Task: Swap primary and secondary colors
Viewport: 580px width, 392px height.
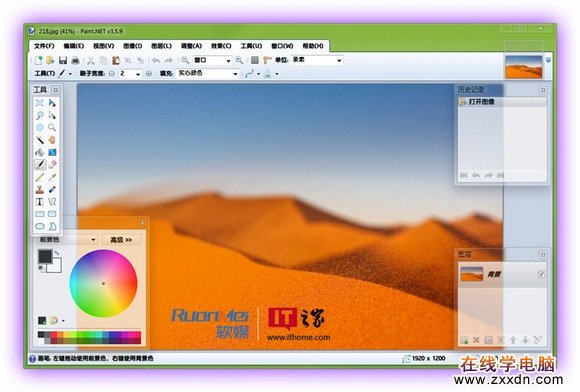Action: [57, 253]
